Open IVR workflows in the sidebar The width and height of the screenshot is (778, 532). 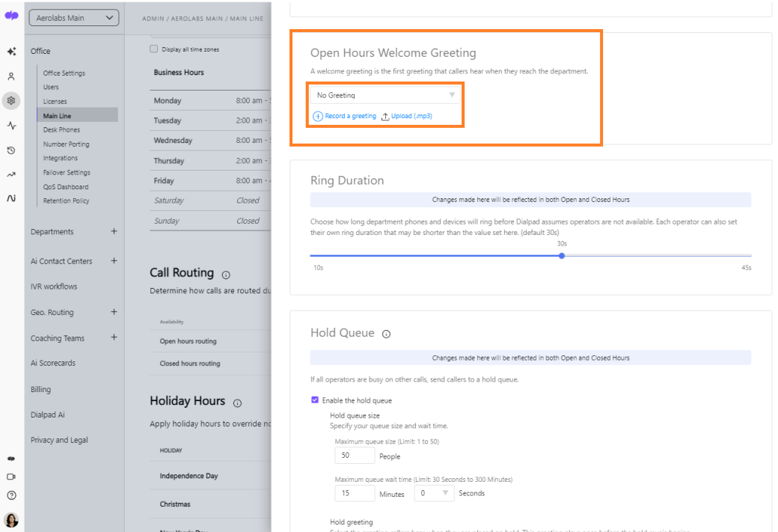pyautogui.click(x=54, y=287)
